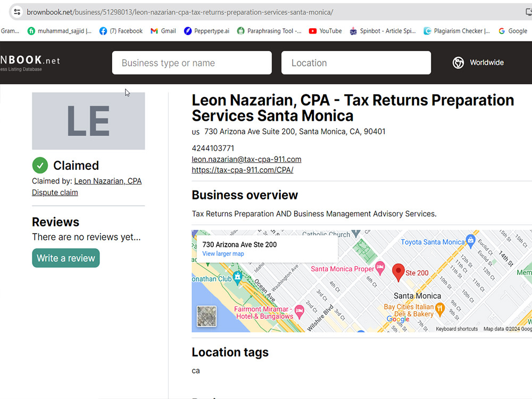Click the browser address bar URL
532x399 pixels.
[x=180, y=12]
